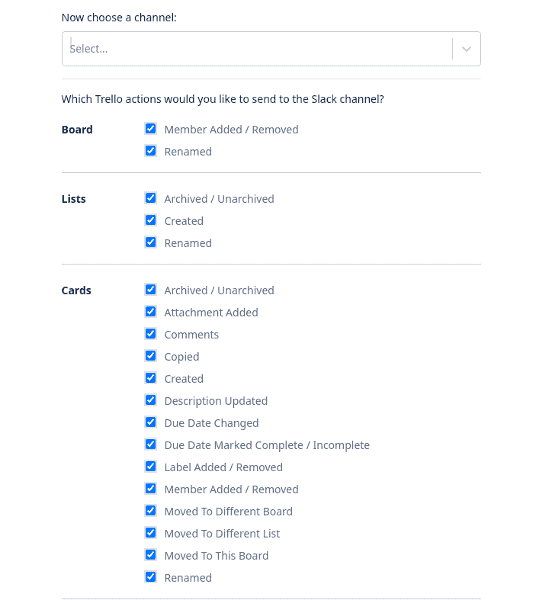Viewport: 536px width, 600px height.
Task: Uncheck Cards Archived / Unarchived
Action: tap(151, 290)
